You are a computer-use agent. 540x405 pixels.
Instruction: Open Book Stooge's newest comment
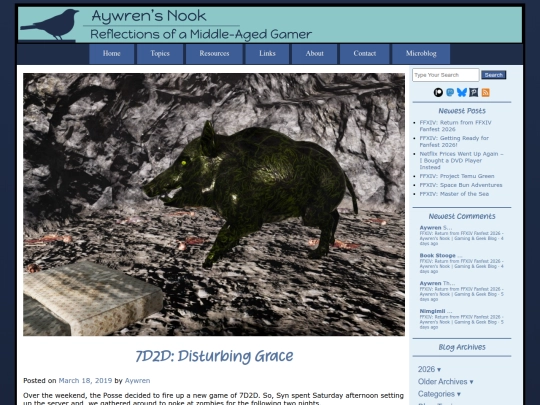462,263
